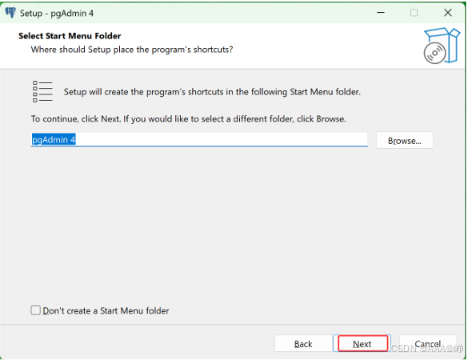Close the Setup - pgAdmin 4 window

[x=448, y=13]
